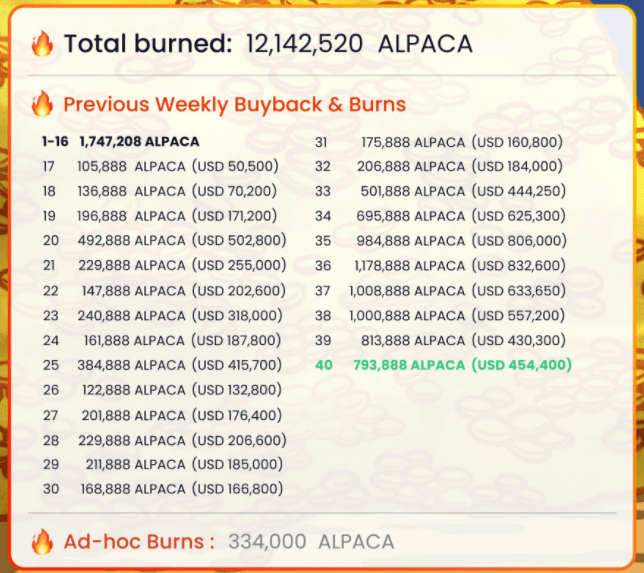Click USD 625,300 in week 34 row

coord(519,216)
